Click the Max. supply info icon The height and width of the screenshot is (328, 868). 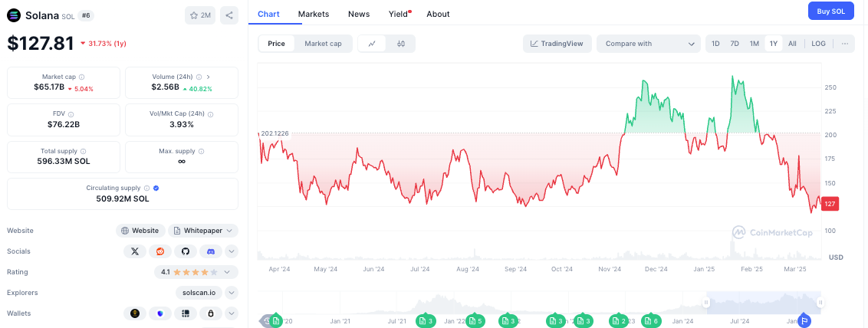coord(201,151)
